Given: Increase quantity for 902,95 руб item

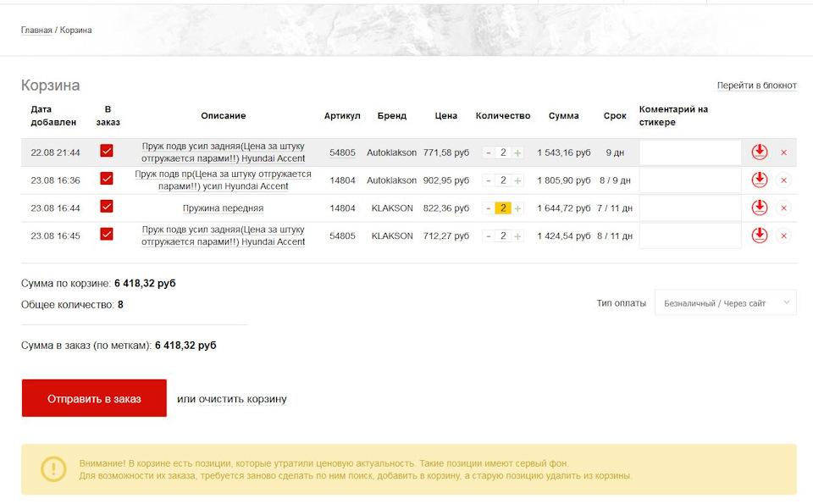Looking at the screenshot, I should [x=517, y=180].
